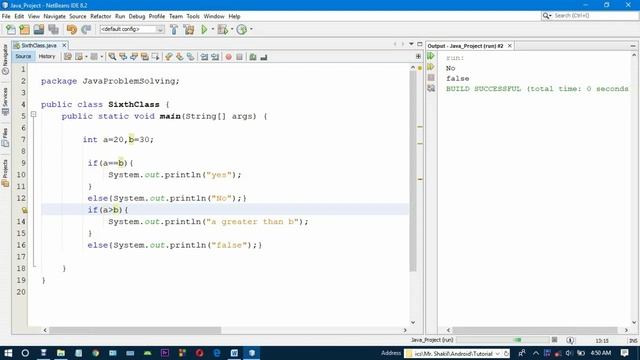Toggle Highlight Search icon

tap(144, 57)
